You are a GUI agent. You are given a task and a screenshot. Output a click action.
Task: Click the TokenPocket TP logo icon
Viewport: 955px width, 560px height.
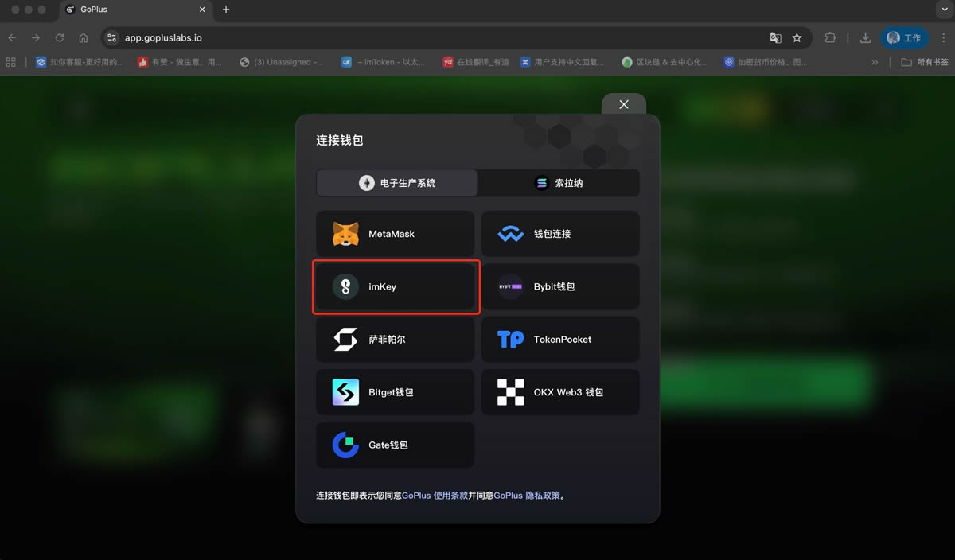(510, 340)
